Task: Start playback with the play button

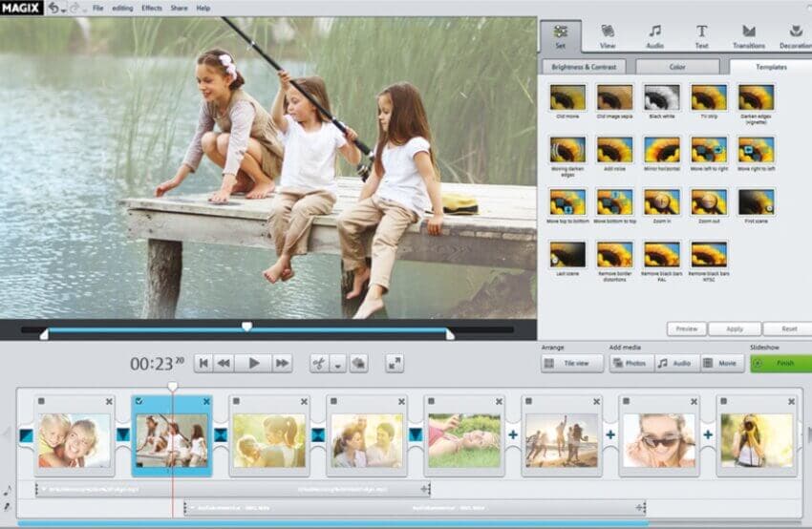Action: point(254,364)
